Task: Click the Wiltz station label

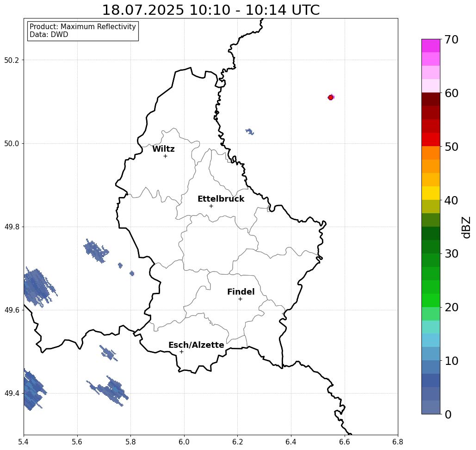Action: tap(163, 149)
